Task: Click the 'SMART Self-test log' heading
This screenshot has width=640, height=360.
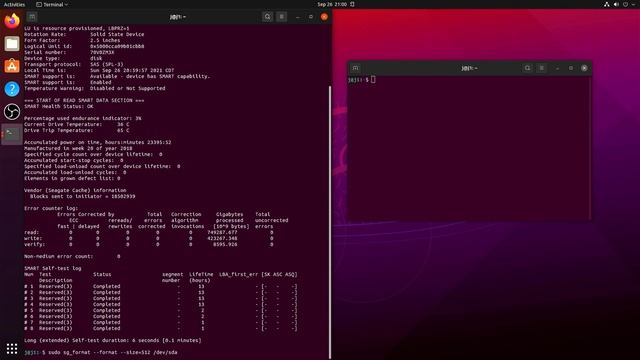Action: pos(53,268)
